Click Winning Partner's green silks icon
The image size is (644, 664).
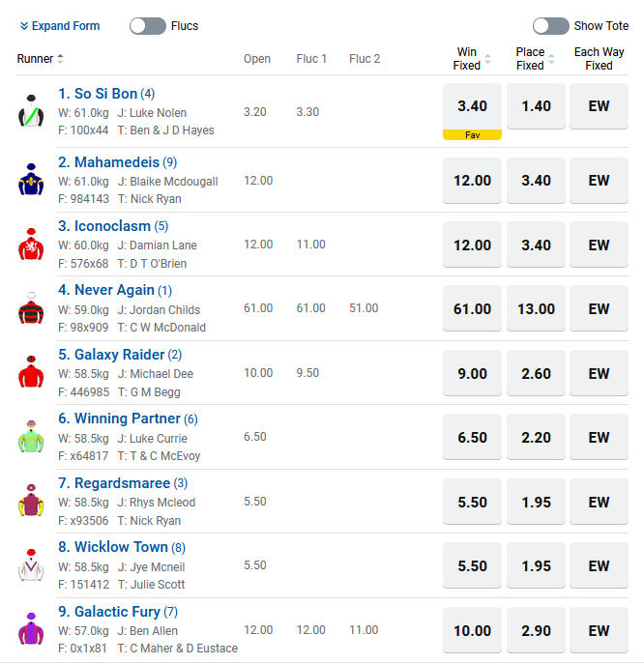coord(32,437)
